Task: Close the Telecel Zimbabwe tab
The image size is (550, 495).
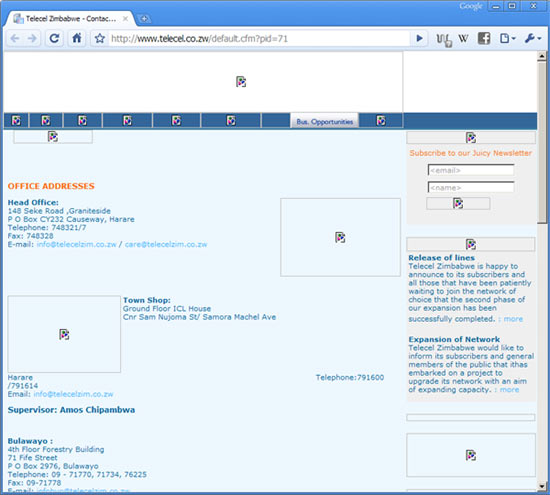Action: [x=125, y=19]
